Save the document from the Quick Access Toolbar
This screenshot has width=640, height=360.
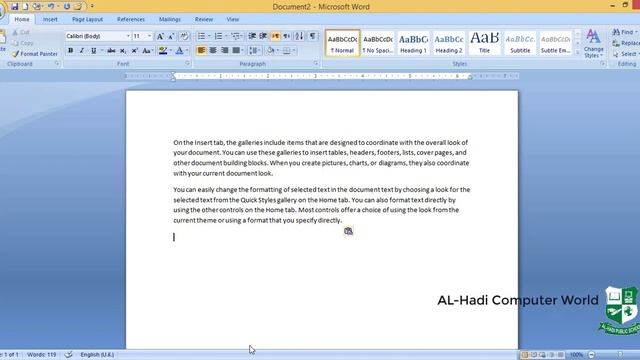click(15, 7)
